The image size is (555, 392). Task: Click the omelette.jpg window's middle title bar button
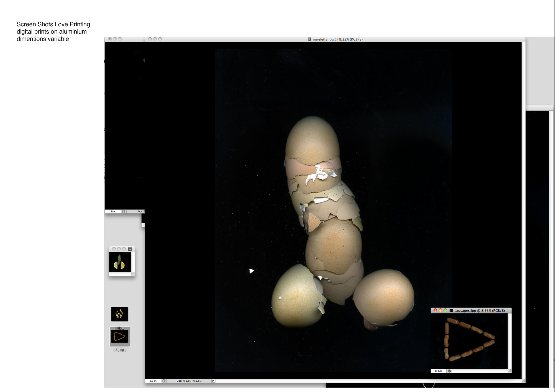click(155, 39)
